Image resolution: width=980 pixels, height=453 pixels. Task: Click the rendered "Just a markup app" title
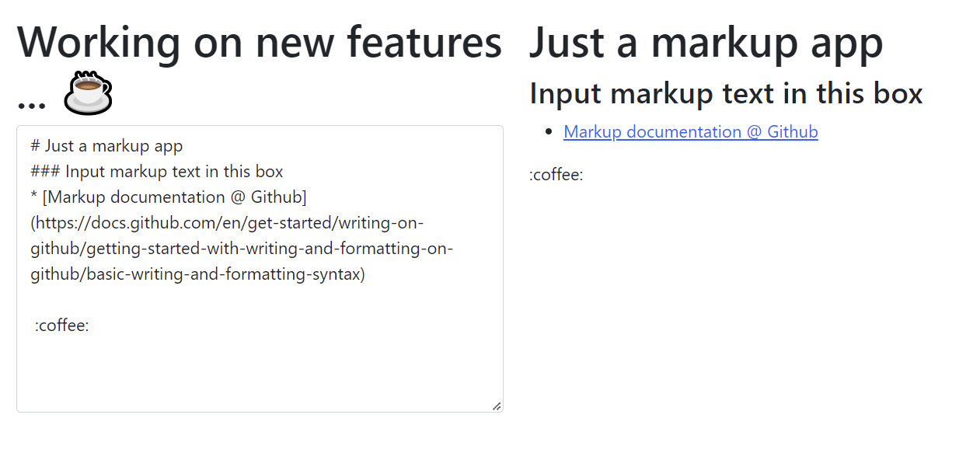tap(706, 42)
